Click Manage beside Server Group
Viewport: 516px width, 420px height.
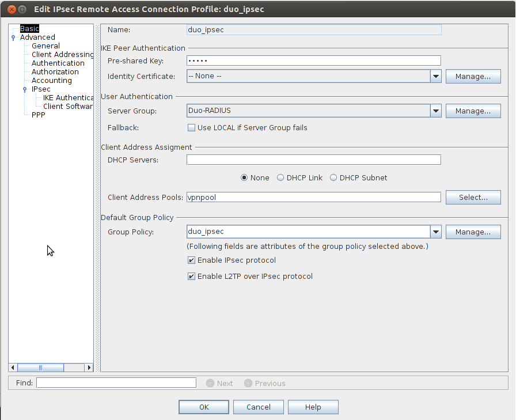pos(473,111)
